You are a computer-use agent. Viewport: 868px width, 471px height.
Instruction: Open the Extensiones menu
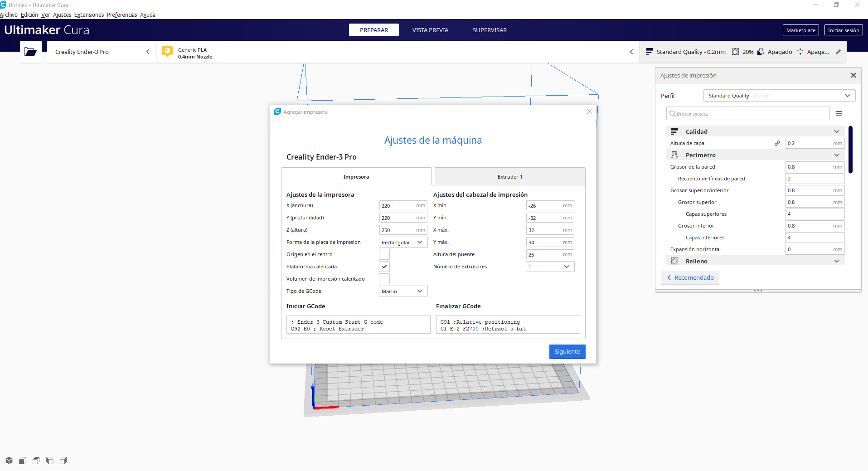click(89, 15)
